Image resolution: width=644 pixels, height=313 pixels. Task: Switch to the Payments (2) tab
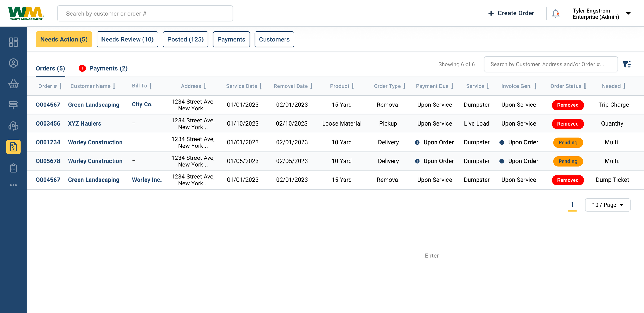[108, 68]
